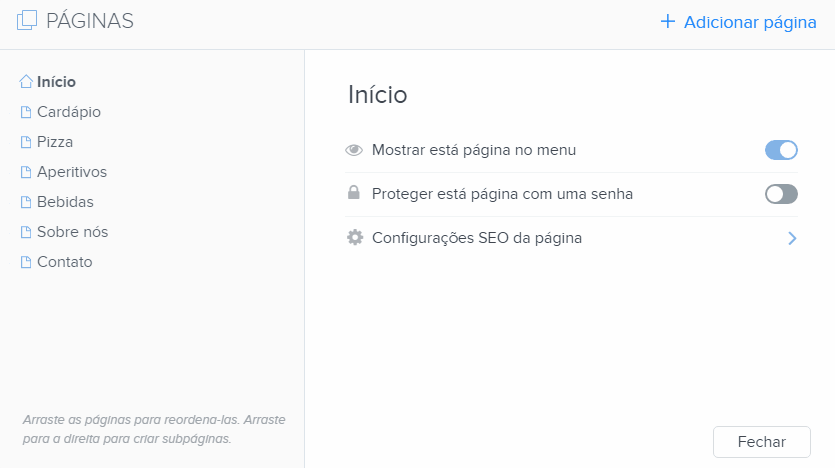
Task: Click the eye icon for menu visibility
Action: click(354, 150)
